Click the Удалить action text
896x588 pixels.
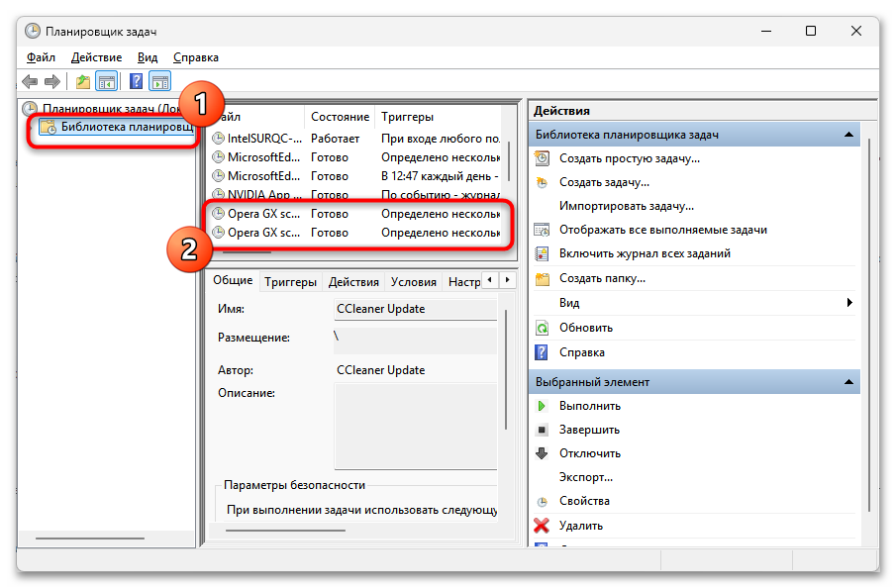pos(580,526)
